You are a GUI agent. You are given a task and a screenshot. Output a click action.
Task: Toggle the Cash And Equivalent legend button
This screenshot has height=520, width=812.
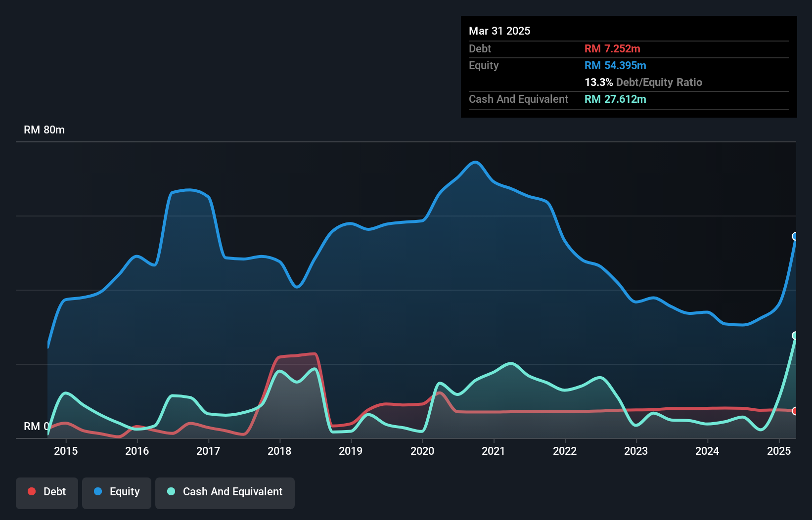click(225, 493)
